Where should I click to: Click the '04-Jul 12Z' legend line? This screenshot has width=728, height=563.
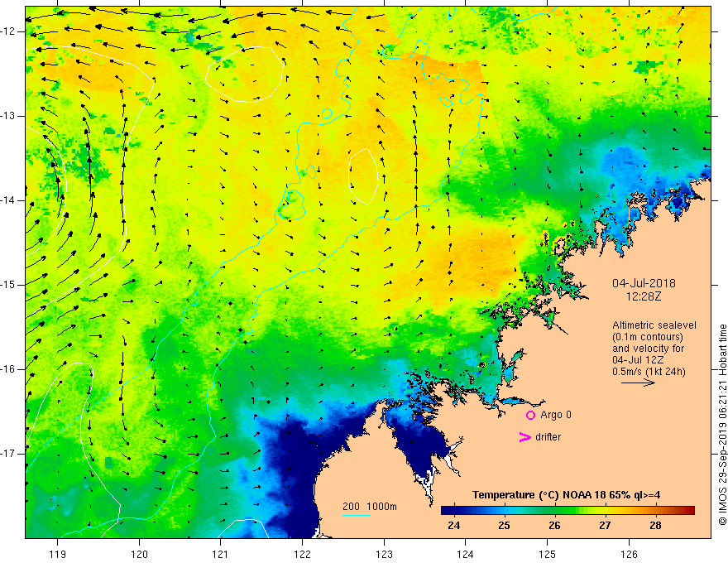point(638,360)
